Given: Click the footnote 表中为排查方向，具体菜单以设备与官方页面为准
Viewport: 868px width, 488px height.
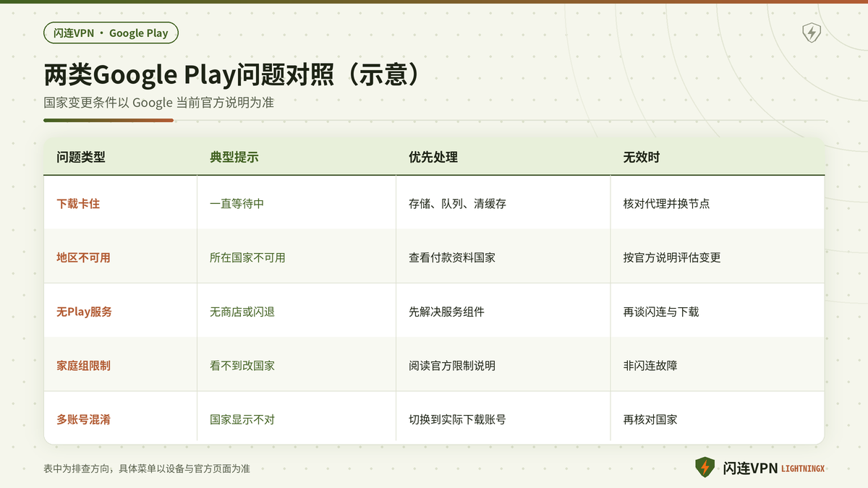Looking at the screenshot, I should 147,468.
